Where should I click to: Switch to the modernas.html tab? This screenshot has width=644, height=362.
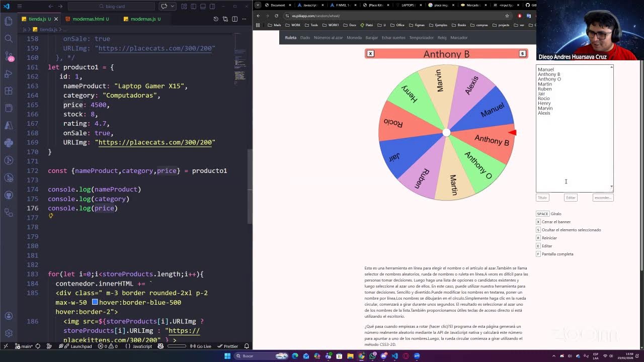(x=88, y=19)
